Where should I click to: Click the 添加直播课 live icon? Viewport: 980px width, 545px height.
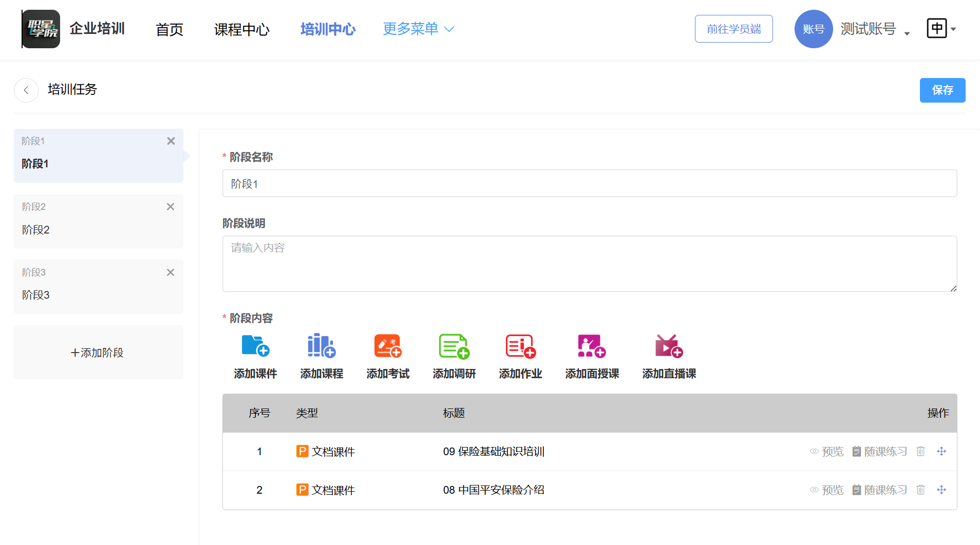669,346
